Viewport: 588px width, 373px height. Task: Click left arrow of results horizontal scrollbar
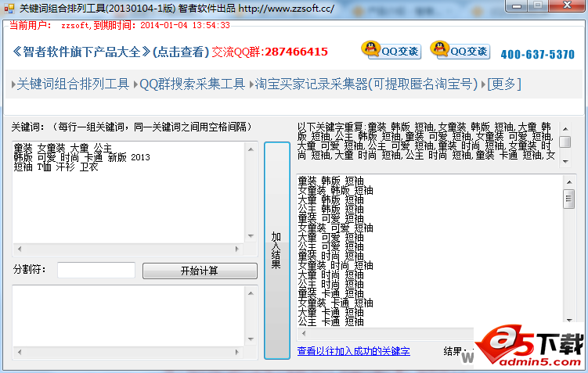tap(304, 333)
